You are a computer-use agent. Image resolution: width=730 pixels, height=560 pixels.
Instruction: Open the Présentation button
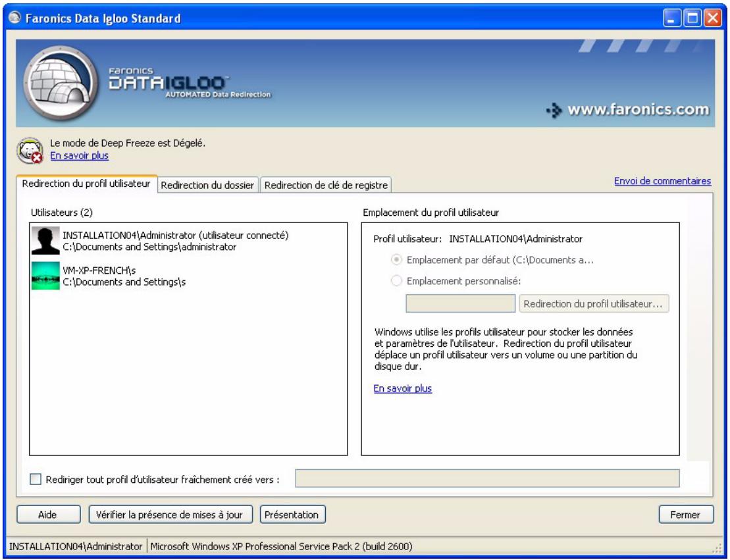click(292, 515)
